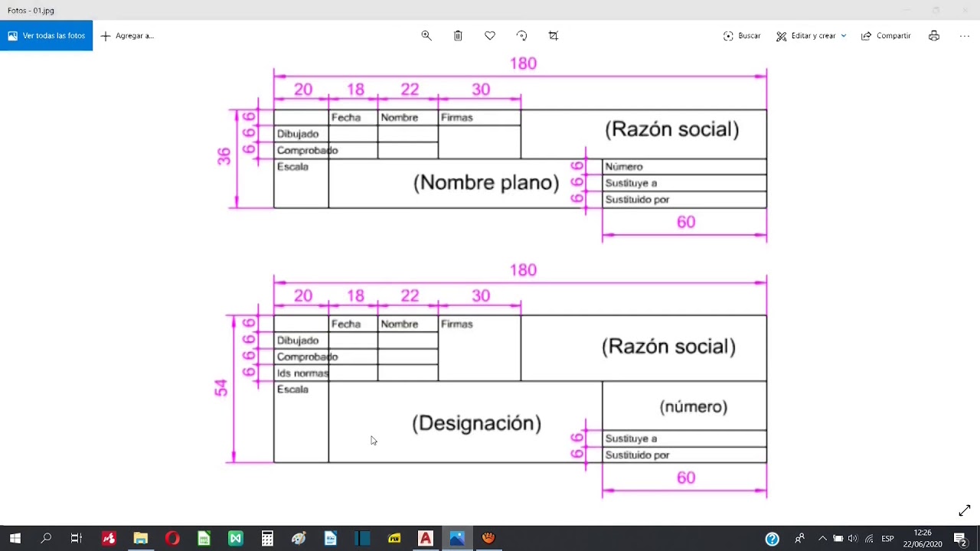The width and height of the screenshot is (980, 551).
Task: Open the Compartir share option
Action: coord(886,36)
